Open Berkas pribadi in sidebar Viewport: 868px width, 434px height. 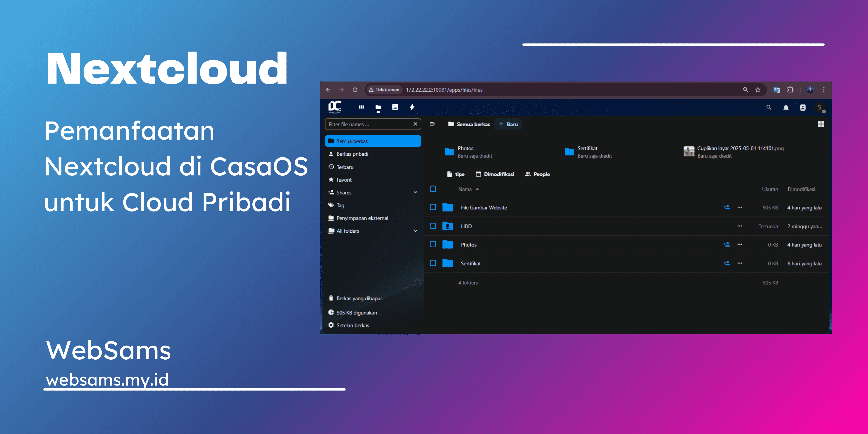click(x=373, y=154)
